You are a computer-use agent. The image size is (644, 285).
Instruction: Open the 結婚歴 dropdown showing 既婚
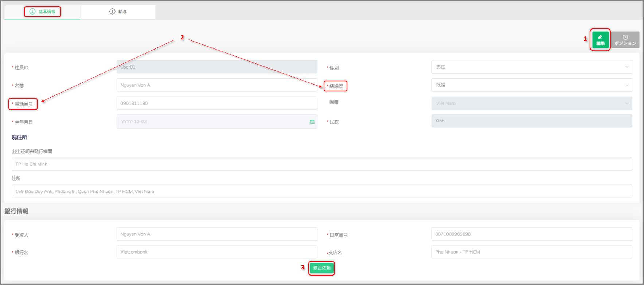click(x=531, y=85)
